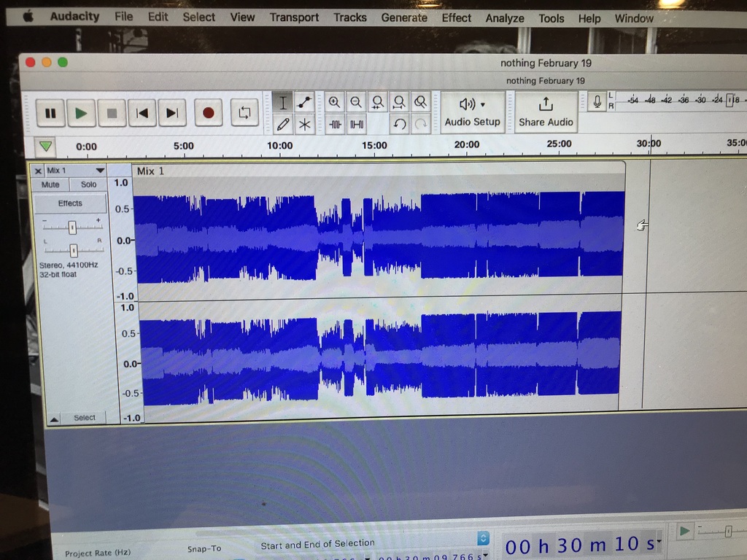Open the Generate menu
Viewport: 747px width, 560px height.
(404, 17)
